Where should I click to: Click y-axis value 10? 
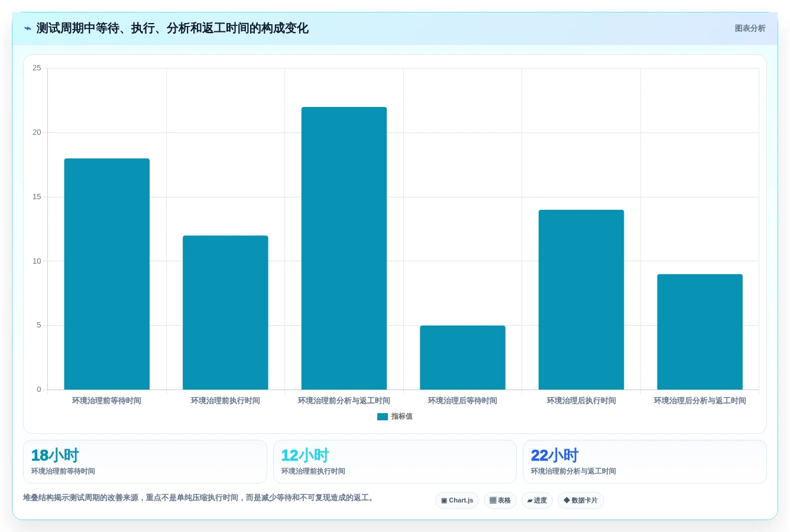(37, 261)
